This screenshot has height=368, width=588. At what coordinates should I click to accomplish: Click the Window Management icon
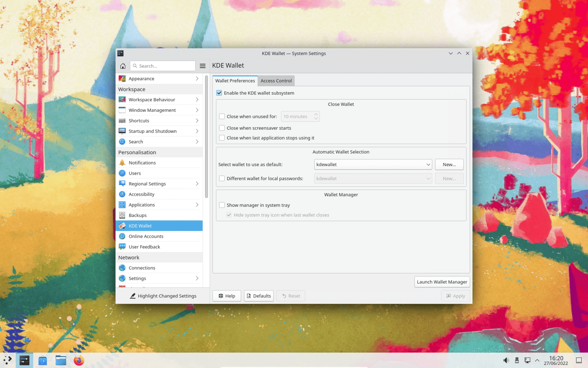[x=122, y=110]
